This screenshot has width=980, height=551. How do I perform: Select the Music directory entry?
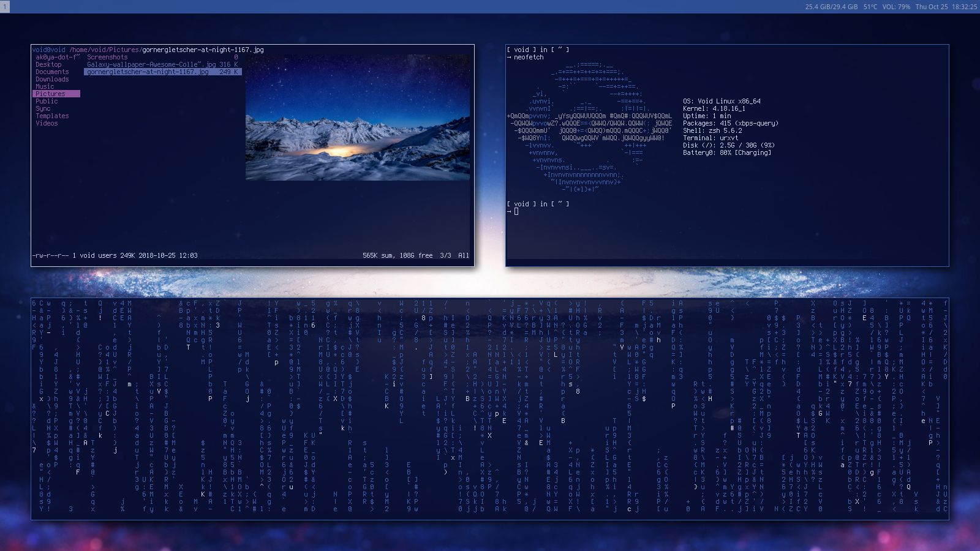coord(45,86)
